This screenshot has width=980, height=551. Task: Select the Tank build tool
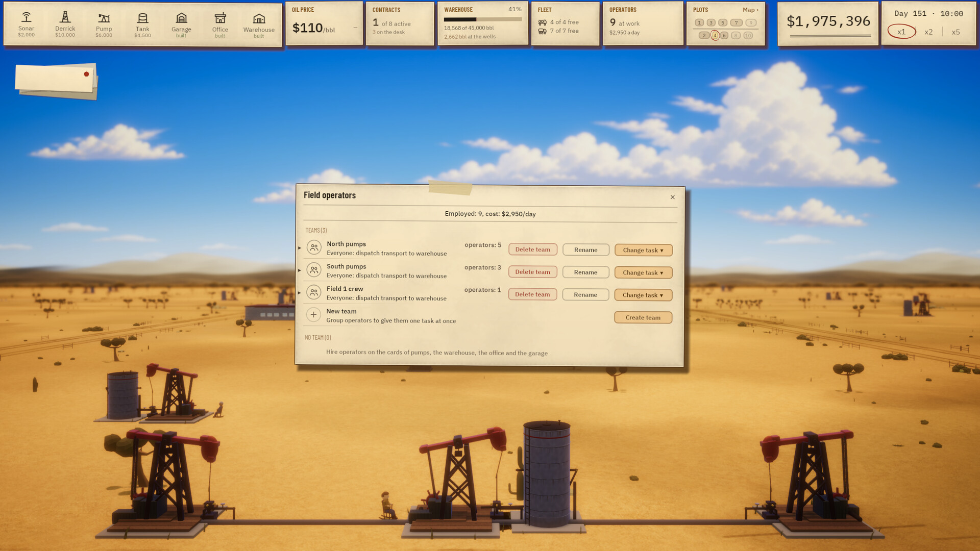tap(142, 24)
